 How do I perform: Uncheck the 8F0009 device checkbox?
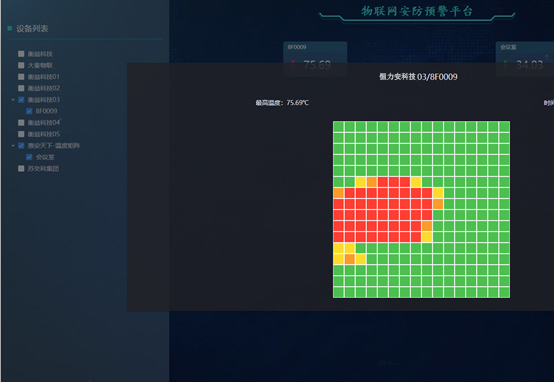click(29, 111)
